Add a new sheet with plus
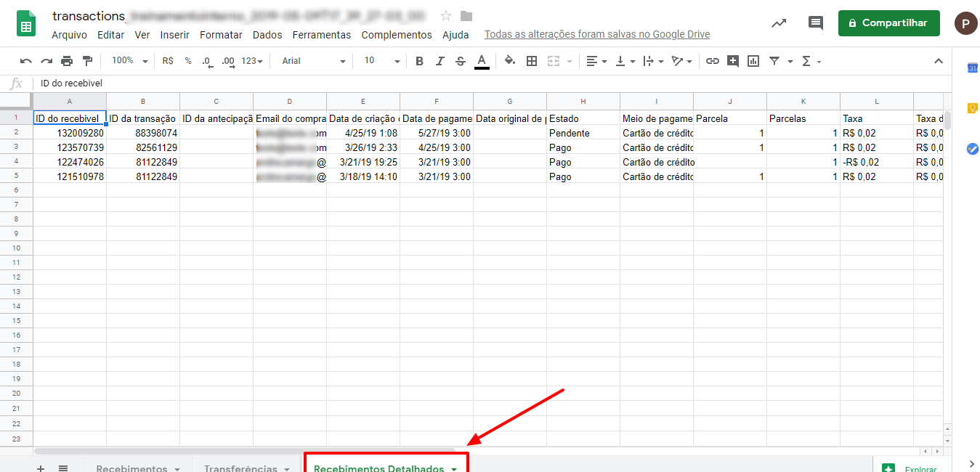Viewport: 980px width, 472px height. click(41, 469)
